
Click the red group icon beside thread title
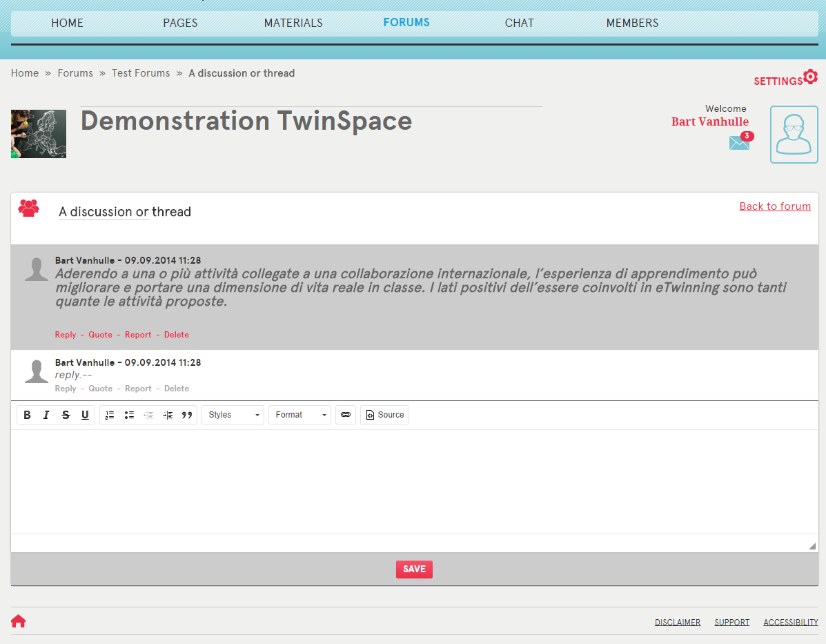28,208
